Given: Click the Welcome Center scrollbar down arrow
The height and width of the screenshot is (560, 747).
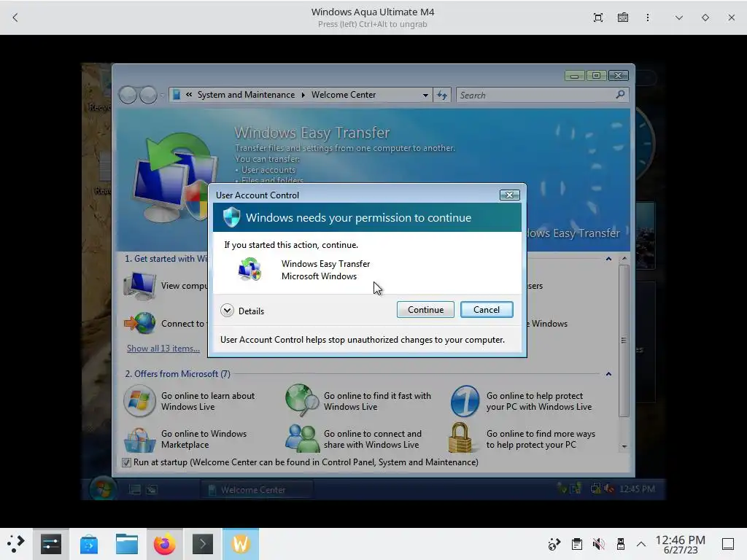Looking at the screenshot, I should click(x=624, y=447).
